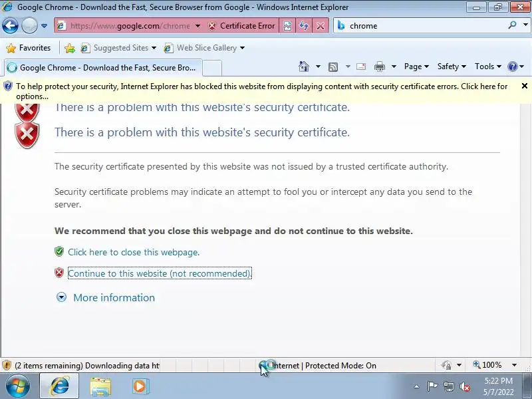Click the More information link text
The image size is (532, 399).
point(114,297)
